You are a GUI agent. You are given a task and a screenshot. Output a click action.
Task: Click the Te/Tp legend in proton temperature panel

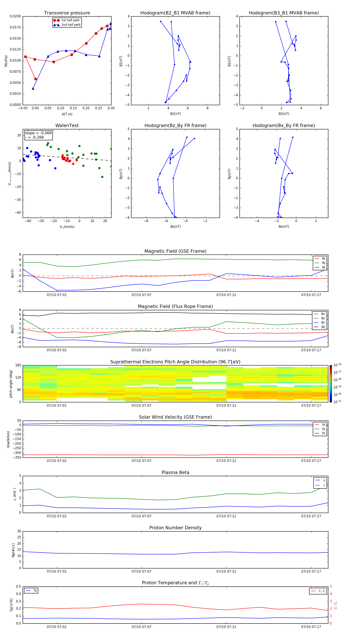[x=318, y=591]
